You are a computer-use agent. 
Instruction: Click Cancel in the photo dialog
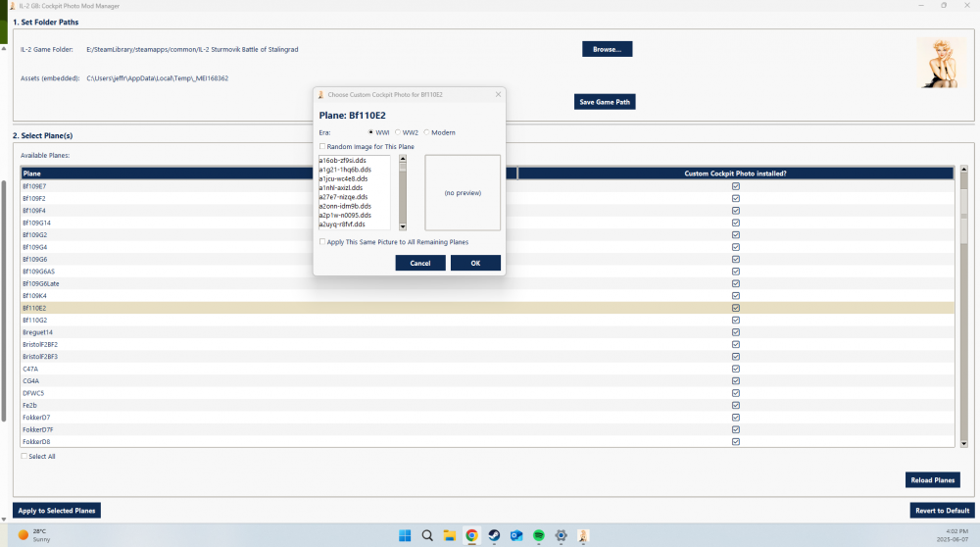[420, 263]
